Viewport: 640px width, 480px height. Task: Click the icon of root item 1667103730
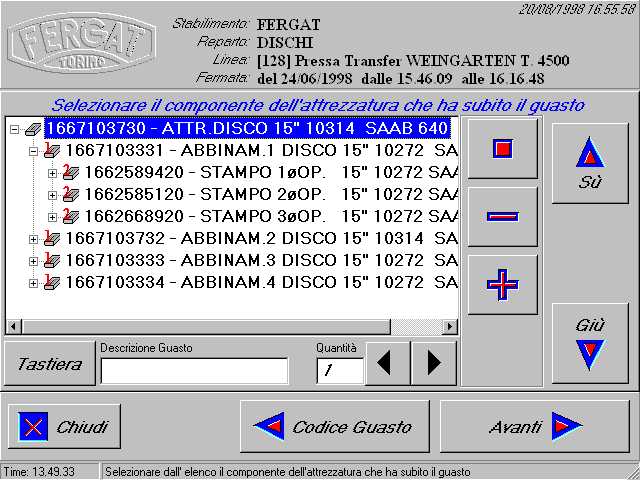[33, 129]
